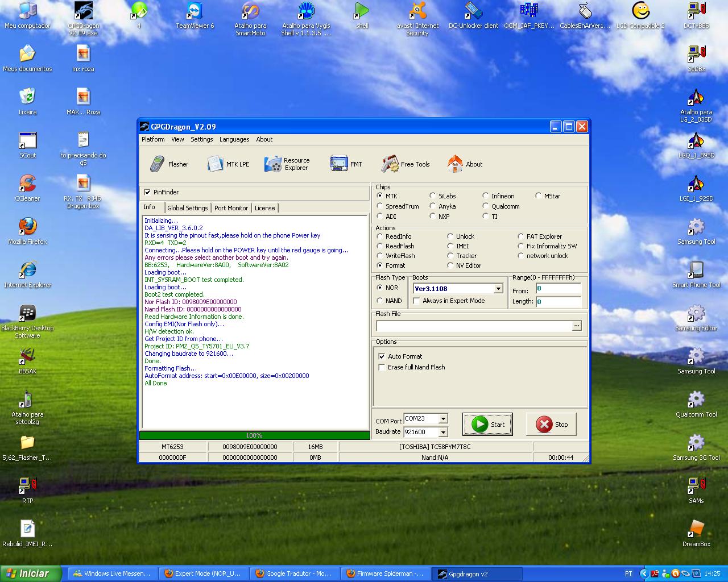Image resolution: width=728 pixels, height=582 pixels.
Task: Open the View menu
Action: click(x=177, y=139)
